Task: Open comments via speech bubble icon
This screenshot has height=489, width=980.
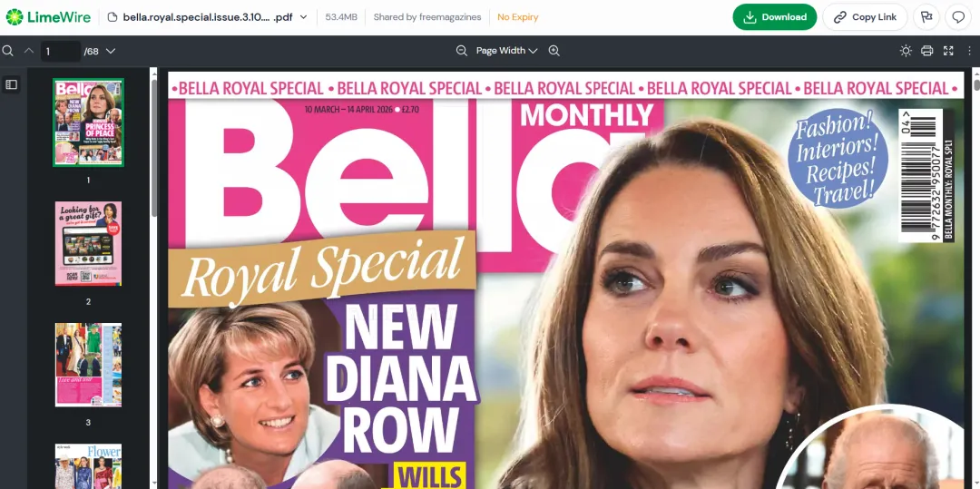Action: point(958,17)
